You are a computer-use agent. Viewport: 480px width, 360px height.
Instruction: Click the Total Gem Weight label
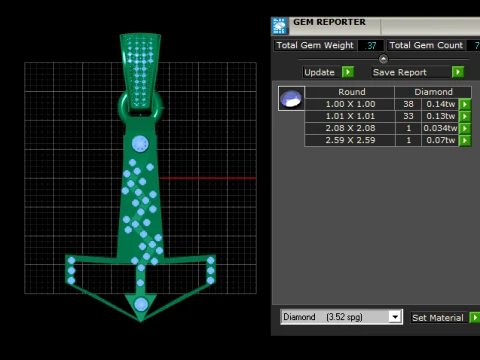[315, 45]
